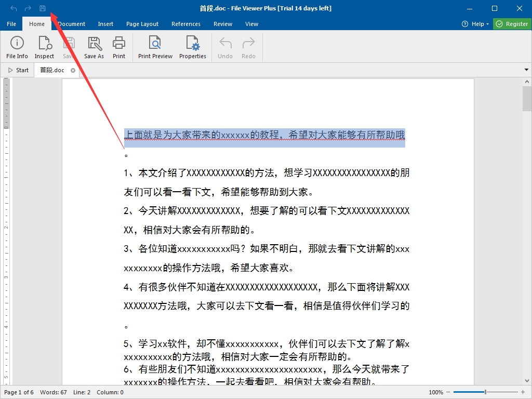The width and height of the screenshot is (532, 399).
Task: Open Print Preview
Action: pyautogui.click(x=155, y=47)
